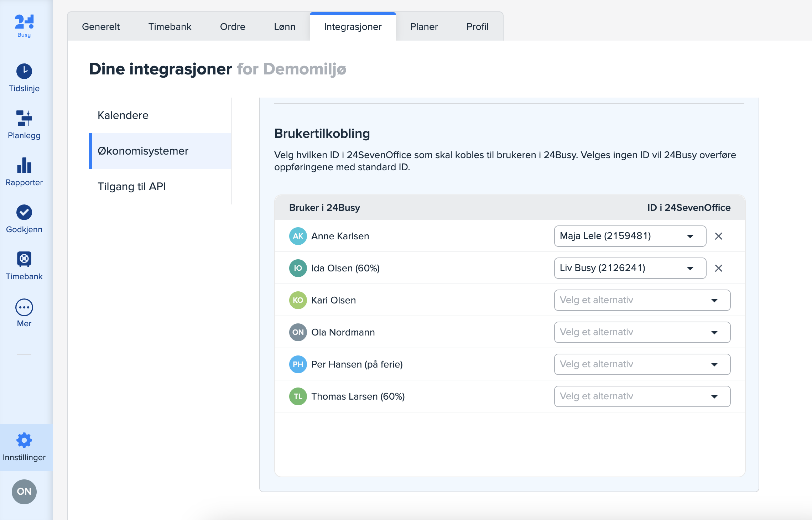Clear Anne Karlsen's linked ID
This screenshot has height=520, width=812.
click(x=718, y=236)
